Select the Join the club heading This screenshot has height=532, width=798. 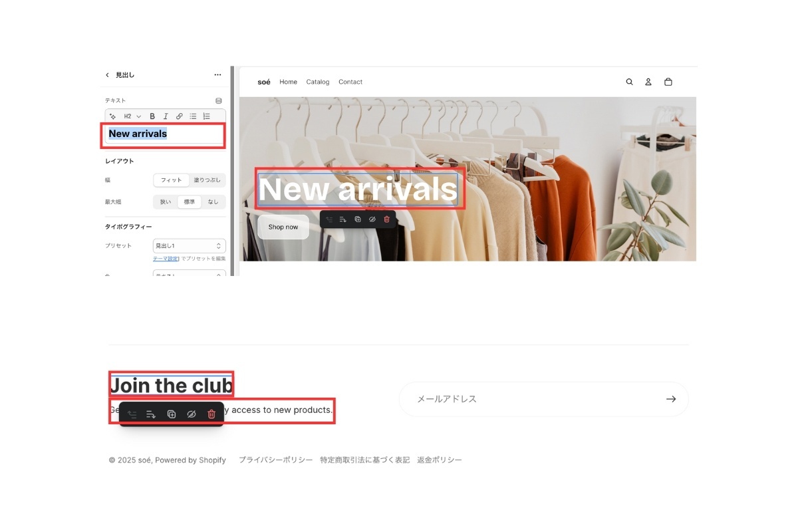(171, 385)
